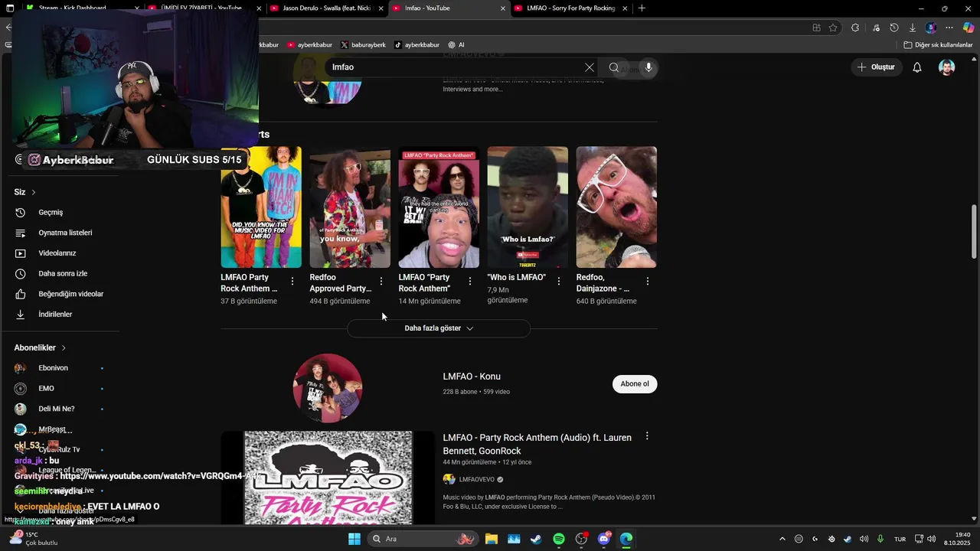This screenshot has width=980, height=551.
Task: Open Steam from the taskbar
Action: tap(536, 539)
